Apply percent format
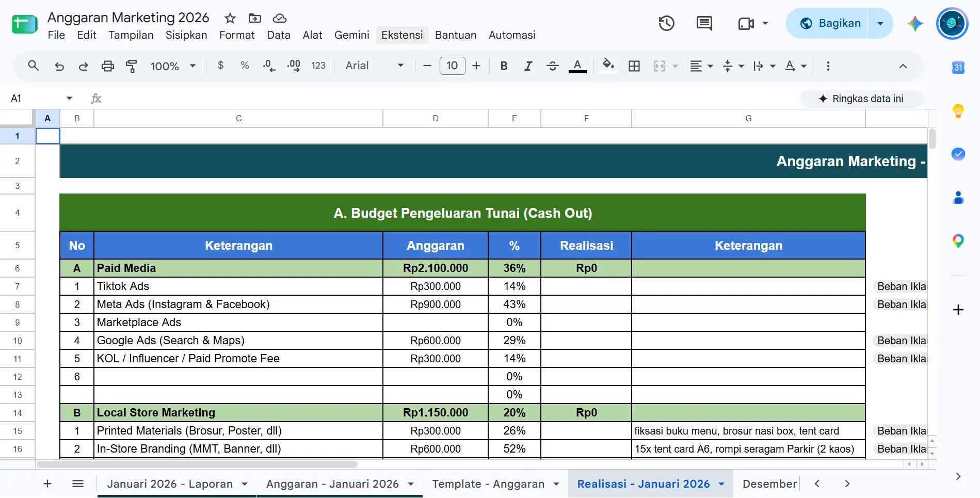This screenshot has width=980, height=498. point(245,66)
